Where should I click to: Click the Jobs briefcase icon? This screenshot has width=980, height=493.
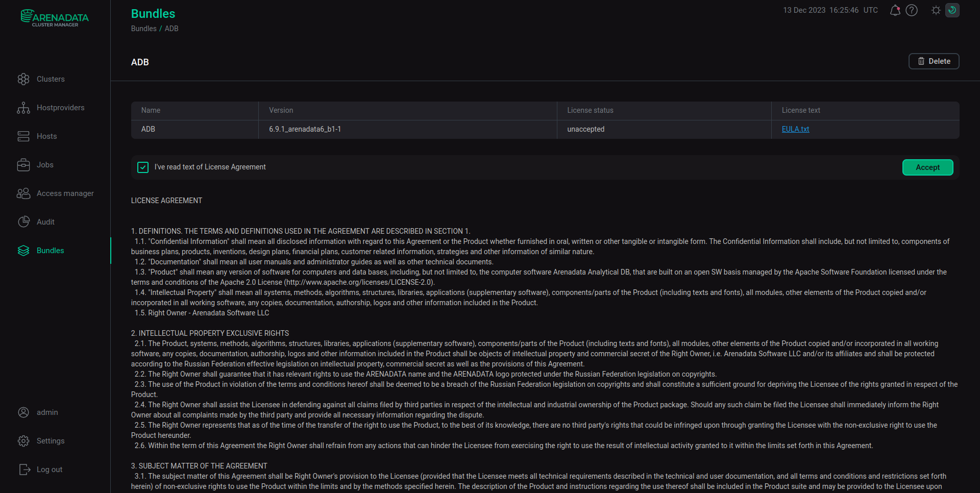coord(23,165)
